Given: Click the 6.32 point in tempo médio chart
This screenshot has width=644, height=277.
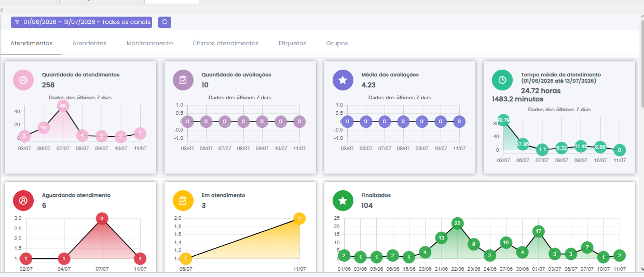Looking at the screenshot, I should pyautogui.click(x=561, y=148).
